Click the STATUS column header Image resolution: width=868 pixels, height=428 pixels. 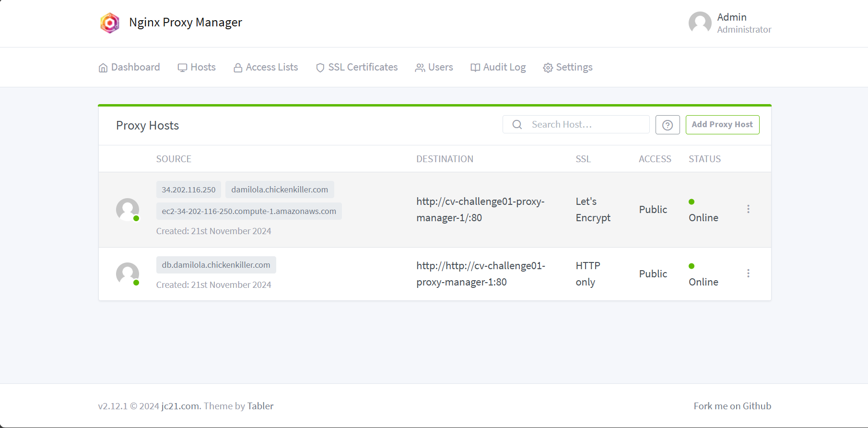(x=704, y=159)
